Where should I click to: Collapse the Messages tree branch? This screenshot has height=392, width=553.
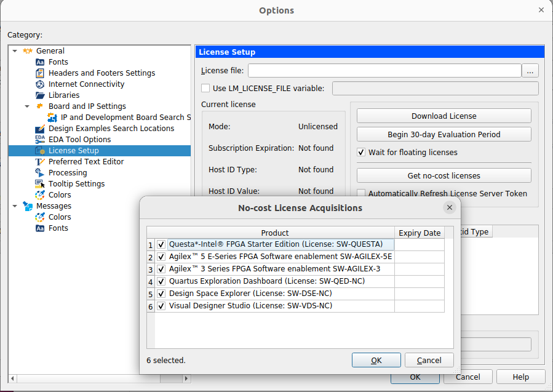15,206
